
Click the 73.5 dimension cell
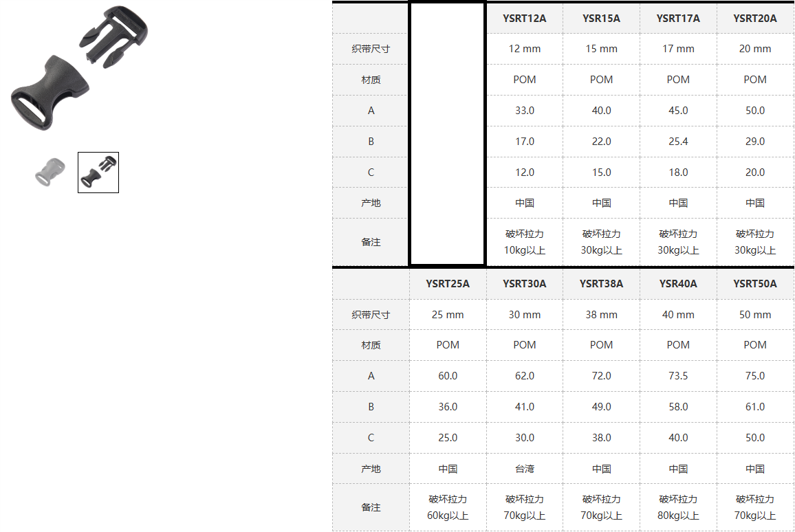[678, 376]
